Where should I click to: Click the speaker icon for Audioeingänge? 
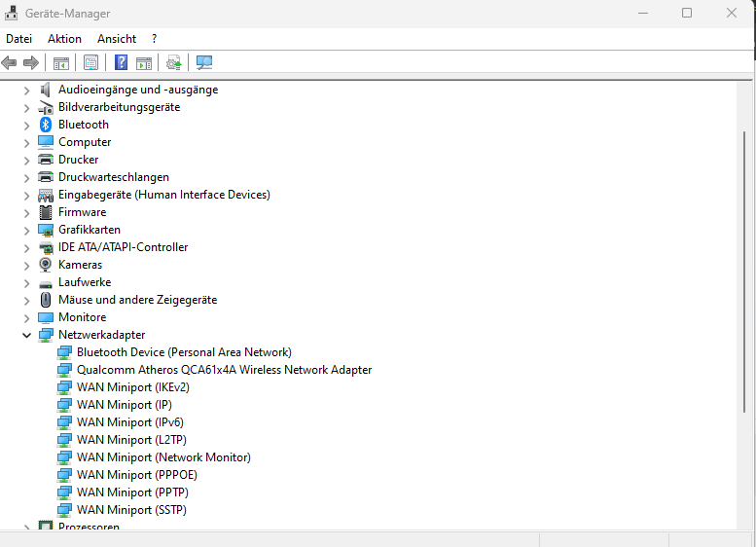[46, 90]
